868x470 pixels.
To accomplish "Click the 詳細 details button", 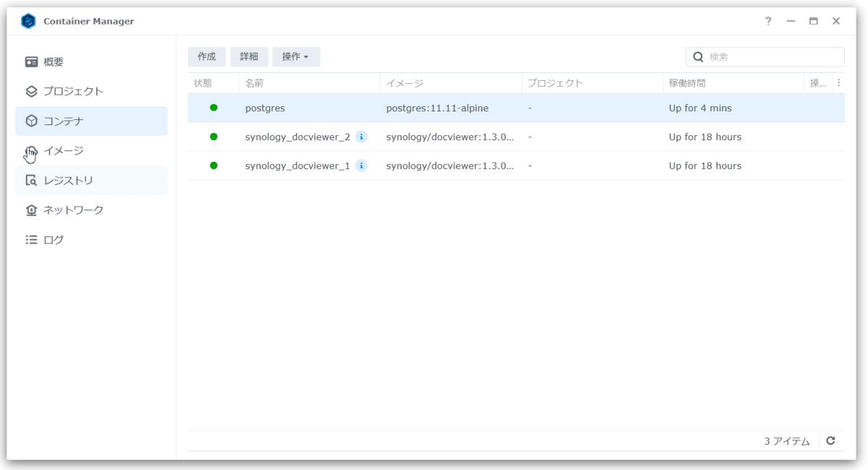I will pyautogui.click(x=249, y=57).
